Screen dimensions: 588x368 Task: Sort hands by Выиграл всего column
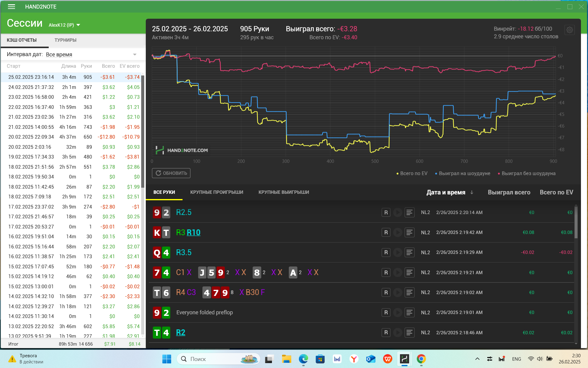point(509,192)
